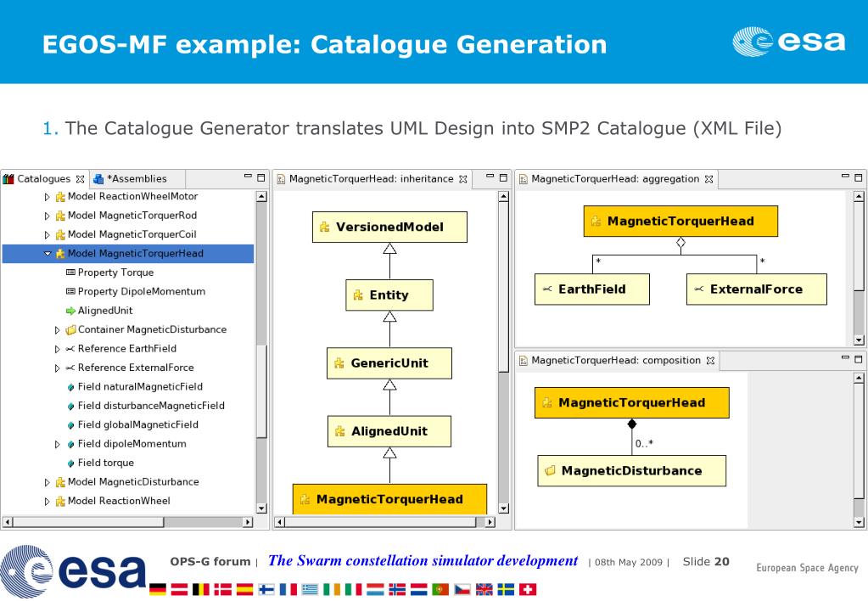Close the aggregation diagram tab
This screenshot has width=868, height=601.
(708, 179)
